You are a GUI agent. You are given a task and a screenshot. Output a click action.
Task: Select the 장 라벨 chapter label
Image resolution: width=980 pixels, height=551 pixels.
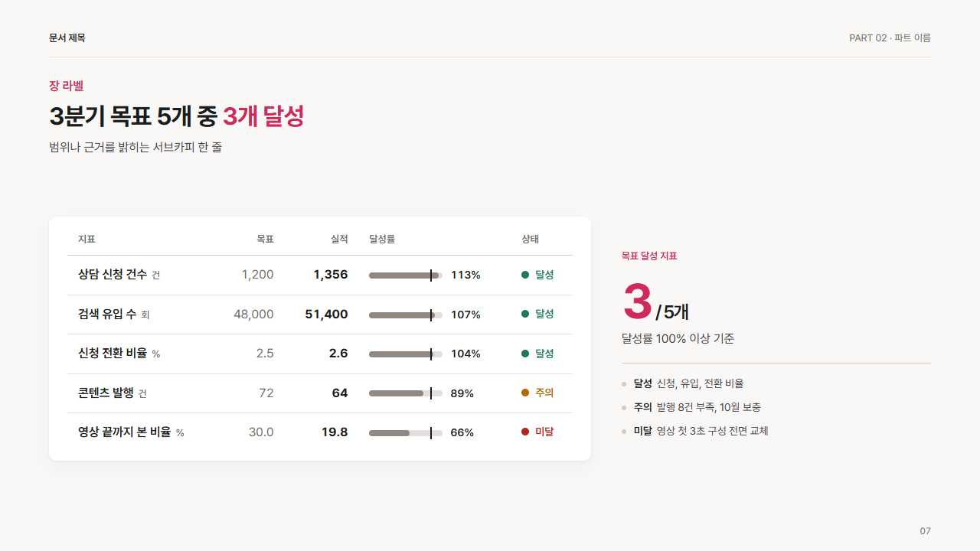pos(66,86)
